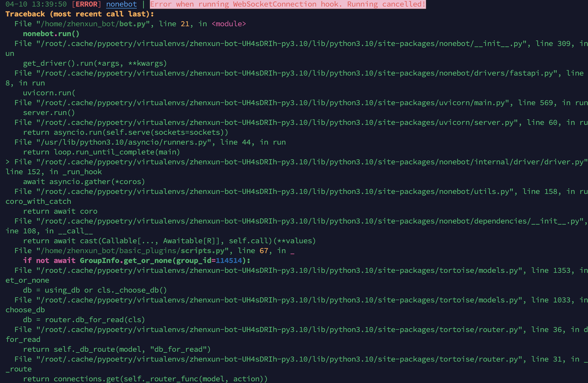Click the nonebot/dependencies/__init__.py frame line

pyautogui.click(x=301, y=221)
